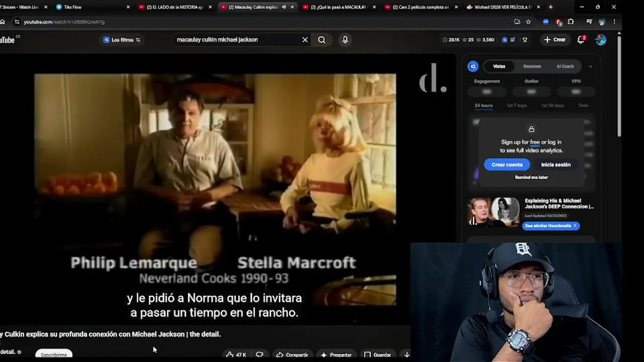The height and width of the screenshot is (362, 644).
Task: Click the Suscribirme button
Action: pyautogui.click(x=54, y=354)
